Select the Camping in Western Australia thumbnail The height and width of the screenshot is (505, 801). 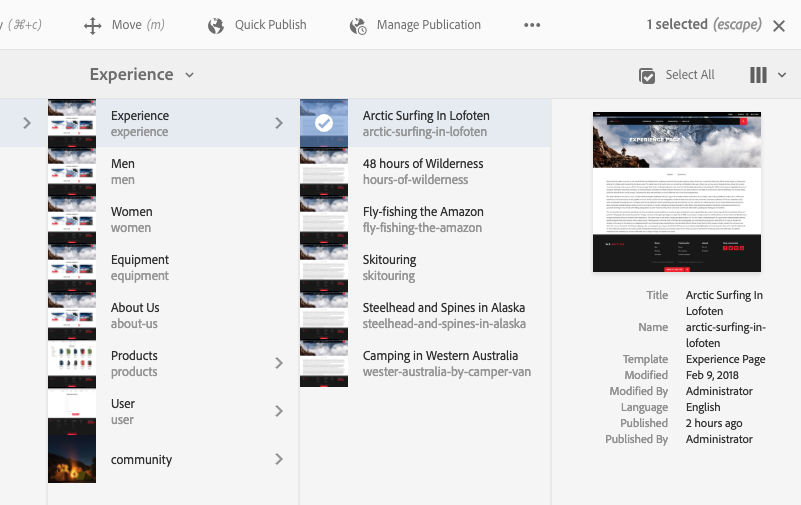pos(324,363)
